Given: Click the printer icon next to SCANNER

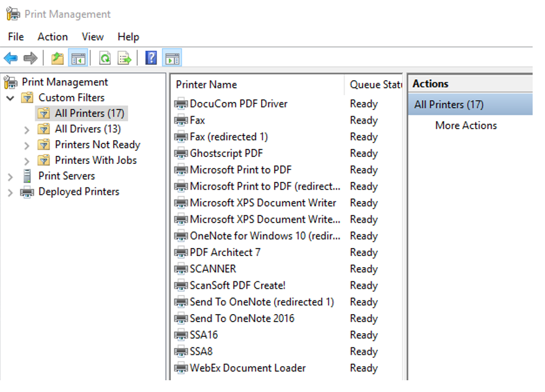Looking at the screenshot, I should point(181,268).
